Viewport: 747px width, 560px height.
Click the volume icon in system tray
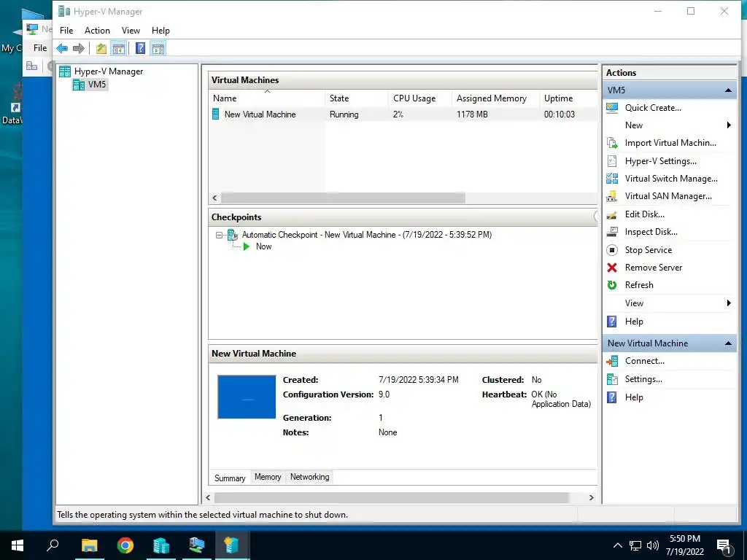[653, 545]
